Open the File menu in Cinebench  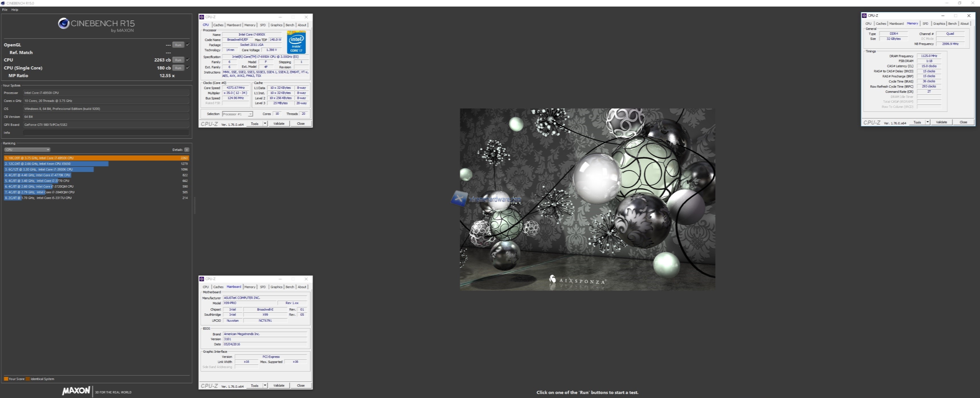tap(4, 9)
